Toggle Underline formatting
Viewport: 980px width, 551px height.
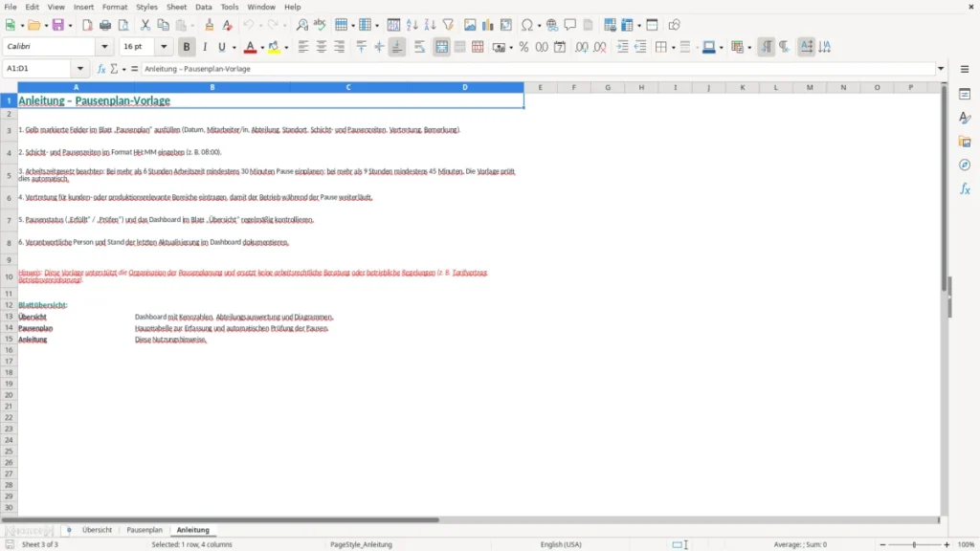(221, 47)
